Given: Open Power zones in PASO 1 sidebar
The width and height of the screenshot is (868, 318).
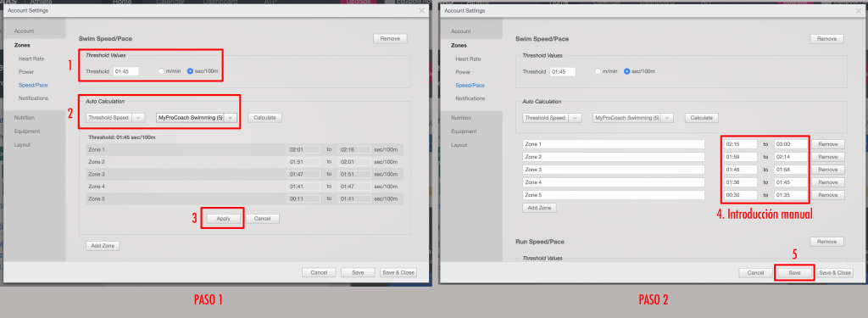Looking at the screenshot, I should tap(26, 71).
